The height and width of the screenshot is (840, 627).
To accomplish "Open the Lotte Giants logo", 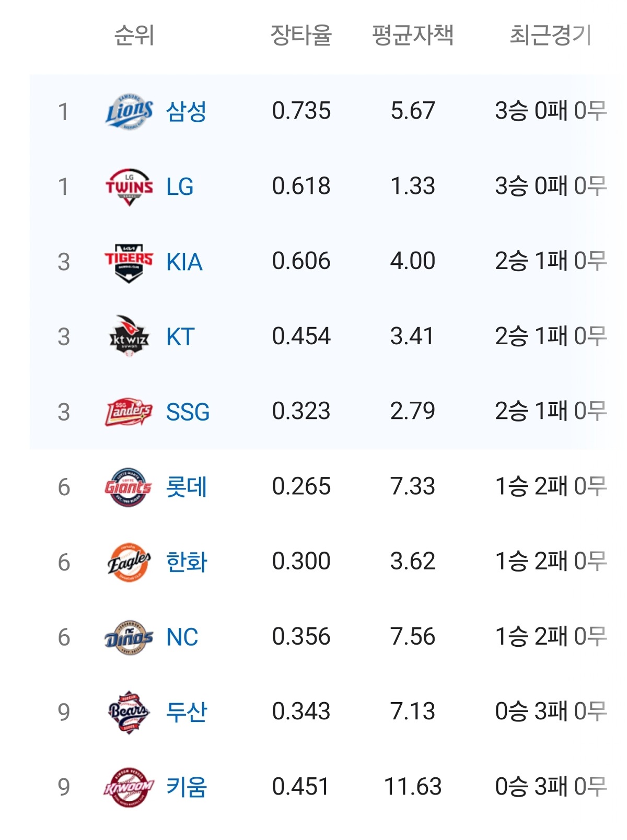I will click(x=129, y=487).
